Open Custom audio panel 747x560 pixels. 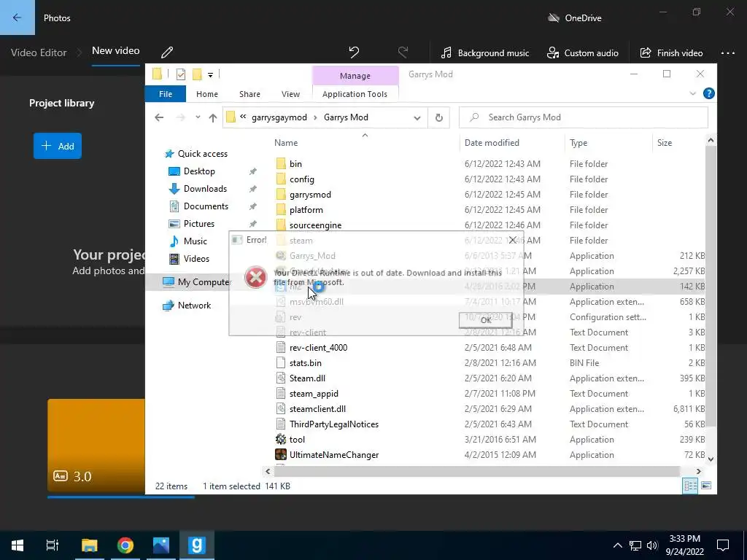tap(583, 52)
